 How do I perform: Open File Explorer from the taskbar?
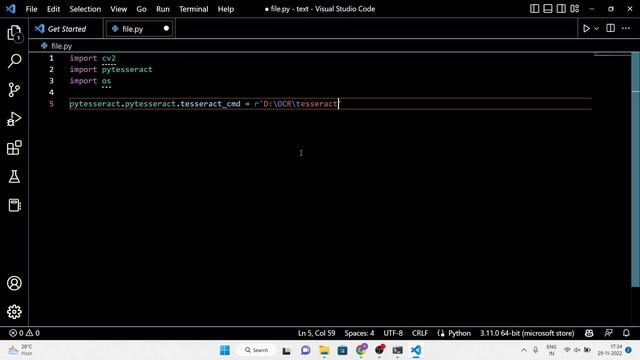324,350
